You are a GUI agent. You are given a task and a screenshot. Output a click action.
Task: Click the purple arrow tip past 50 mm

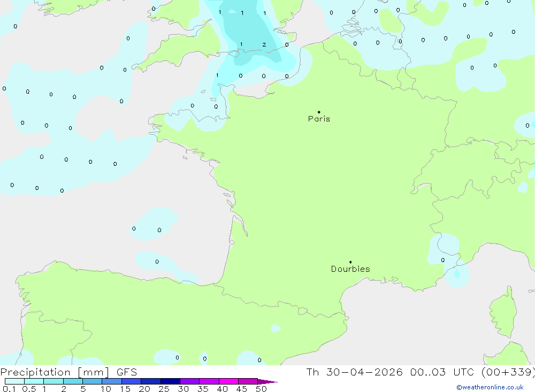(x=267, y=382)
